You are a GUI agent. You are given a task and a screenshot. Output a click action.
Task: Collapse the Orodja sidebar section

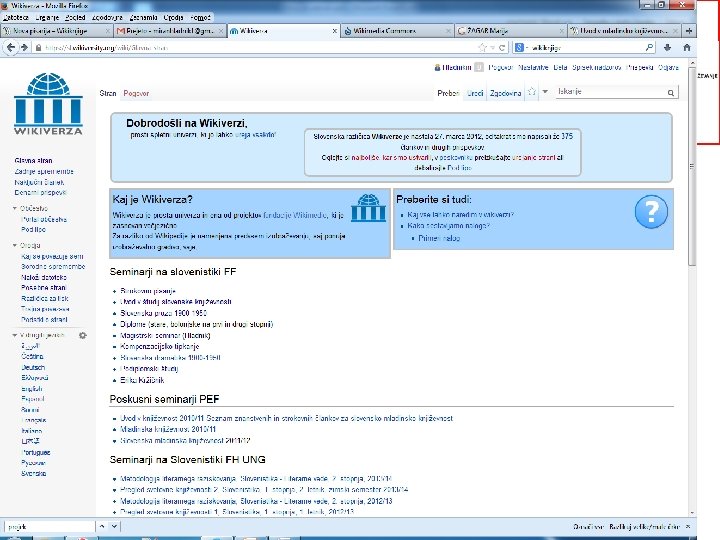pyautogui.click(x=15, y=246)
